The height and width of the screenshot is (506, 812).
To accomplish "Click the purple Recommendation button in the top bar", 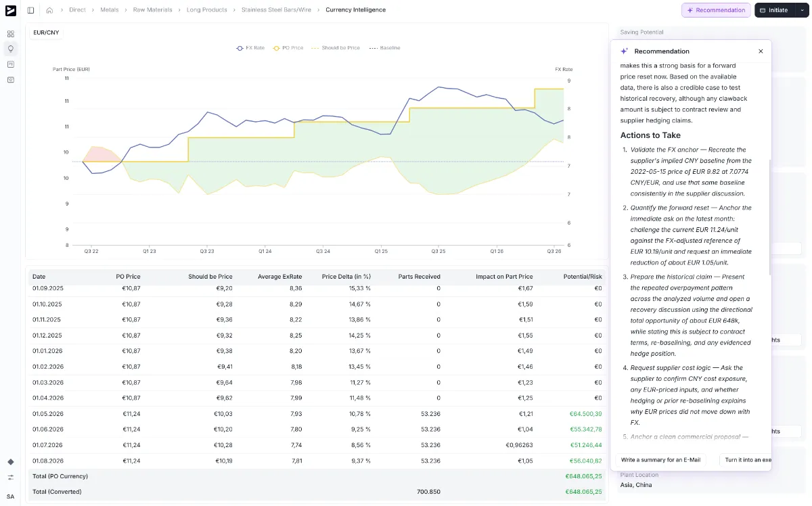I will (716, 10).
